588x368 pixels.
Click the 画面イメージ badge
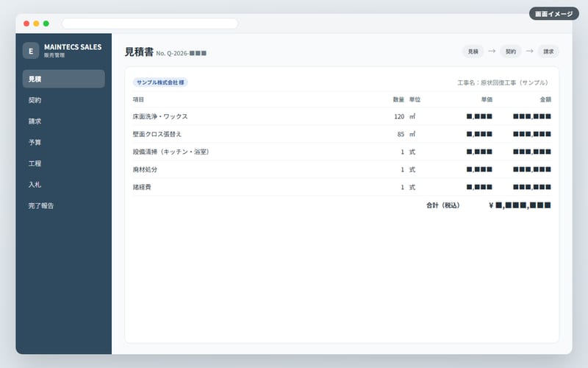(x=554, y=14)
